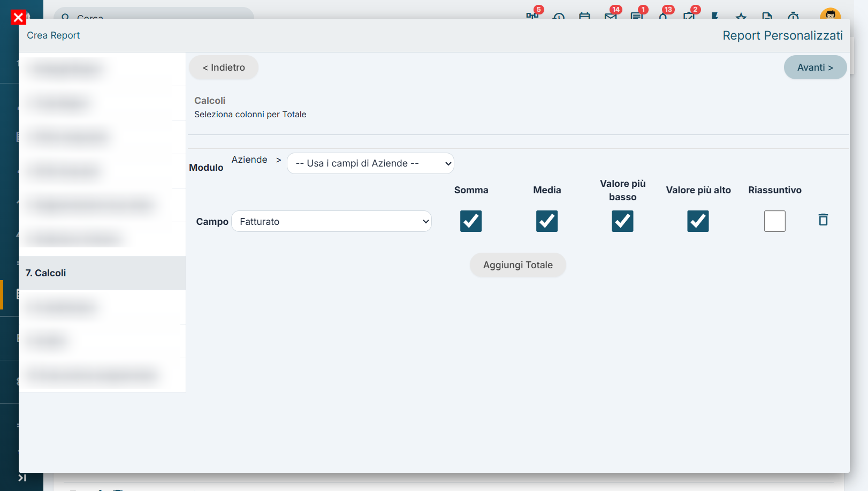Expand the left sidebar using the arrow icon
Viewport: 868px width, 491px height.
22,478
